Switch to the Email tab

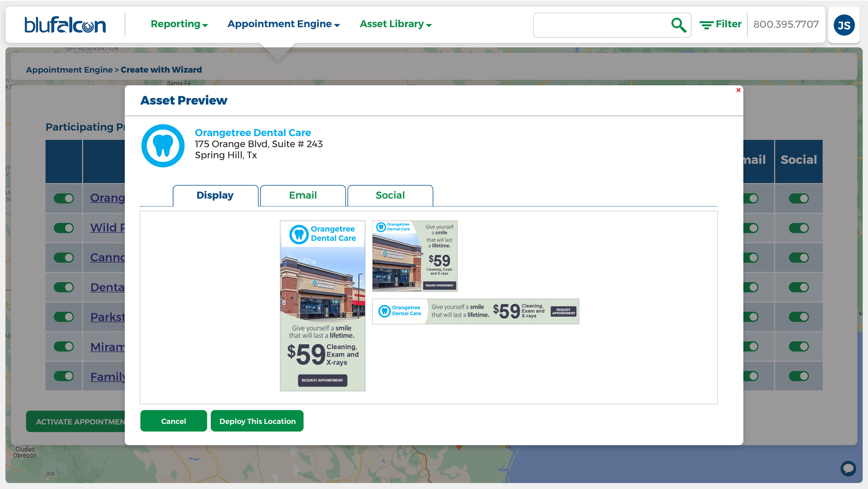click(x=302, y=195)
